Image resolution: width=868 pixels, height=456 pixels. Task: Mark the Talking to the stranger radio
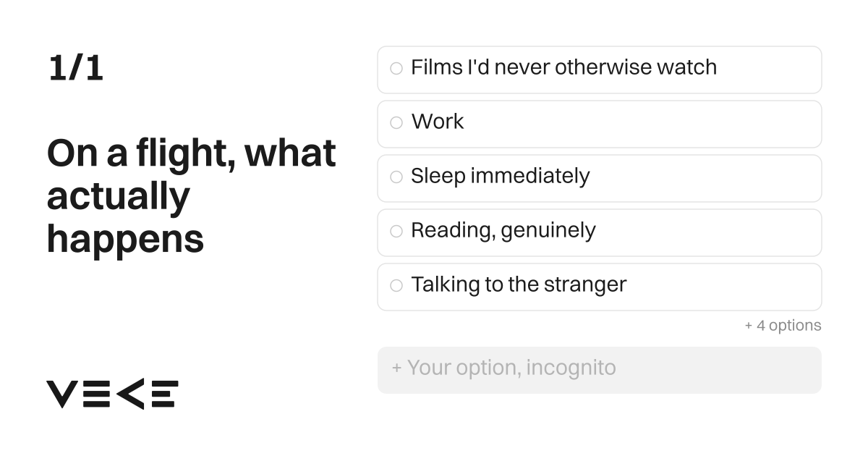click(396, 286)
